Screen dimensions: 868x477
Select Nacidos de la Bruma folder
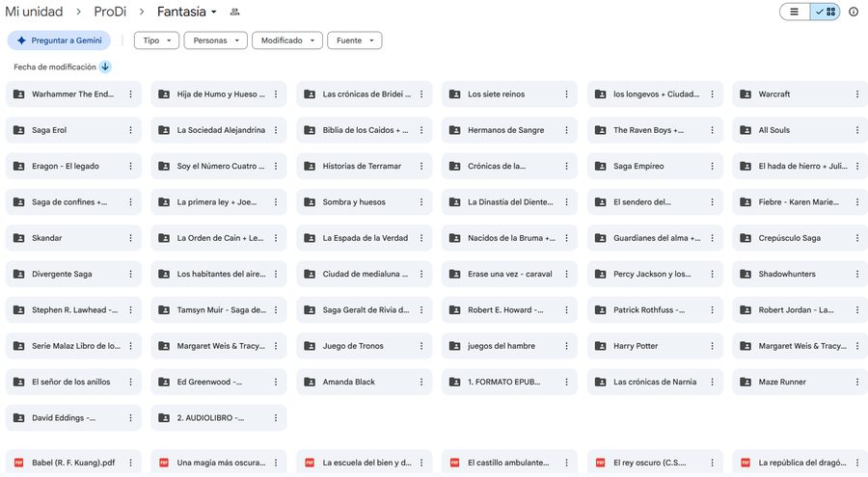(509, 238)
